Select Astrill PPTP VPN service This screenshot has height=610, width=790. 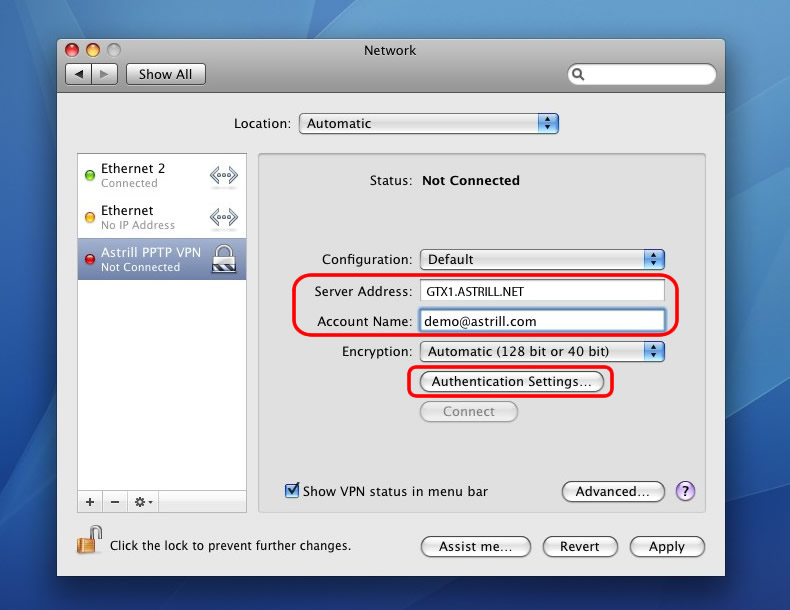pyautogui.click(x=162, y=259)
